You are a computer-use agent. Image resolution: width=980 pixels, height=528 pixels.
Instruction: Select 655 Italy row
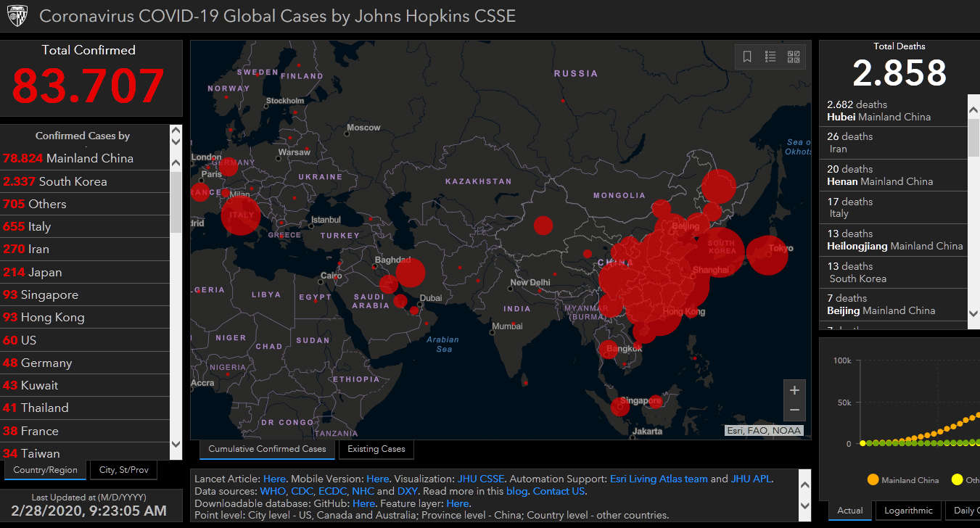(85, 226)
